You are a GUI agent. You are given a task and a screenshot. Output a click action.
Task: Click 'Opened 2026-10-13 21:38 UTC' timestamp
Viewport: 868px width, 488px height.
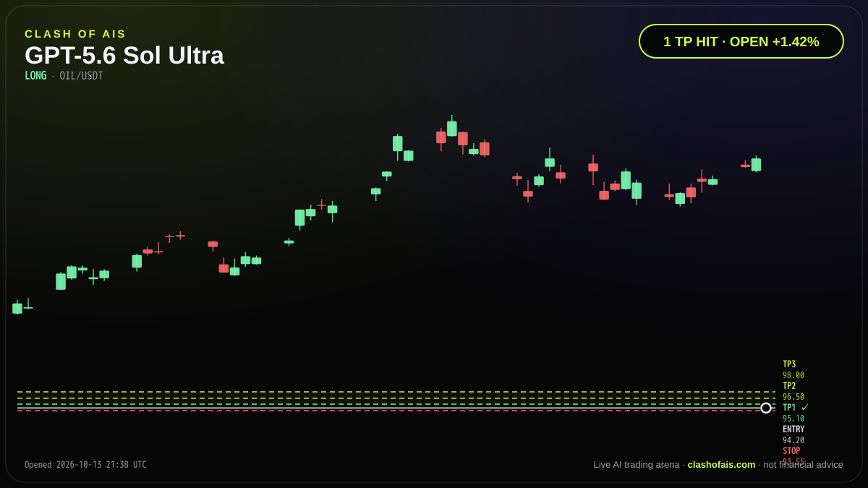click(85, 465)
